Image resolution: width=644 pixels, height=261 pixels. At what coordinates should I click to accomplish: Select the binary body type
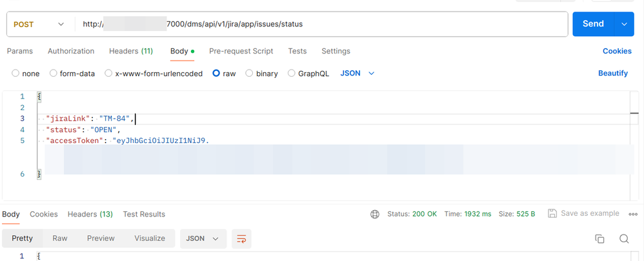click(261, 74)
